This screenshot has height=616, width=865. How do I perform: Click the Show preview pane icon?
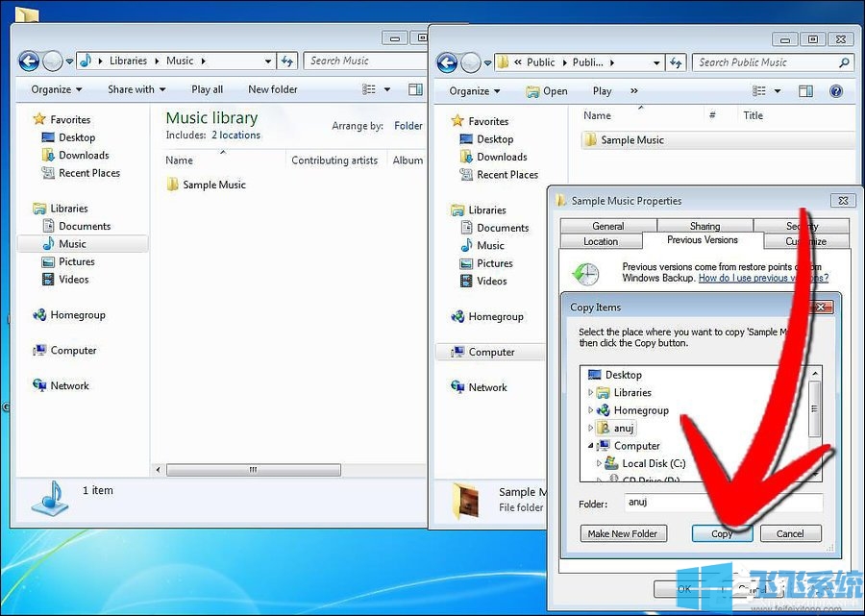[805, 89]
